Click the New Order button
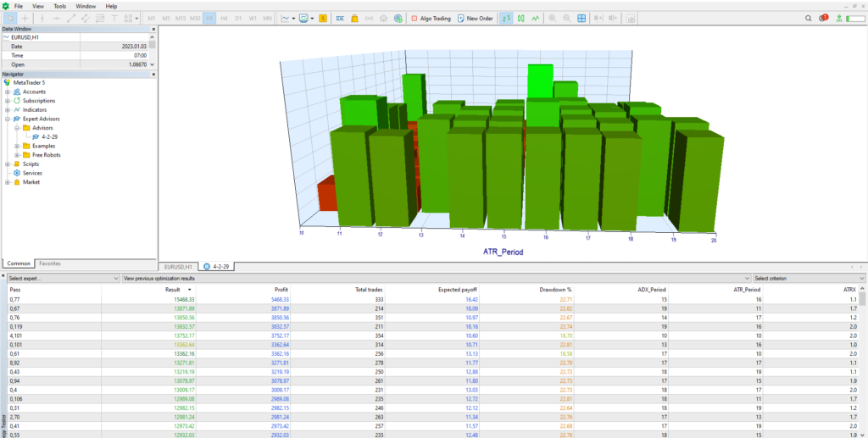The image size is (868, 438). point(475,18)
